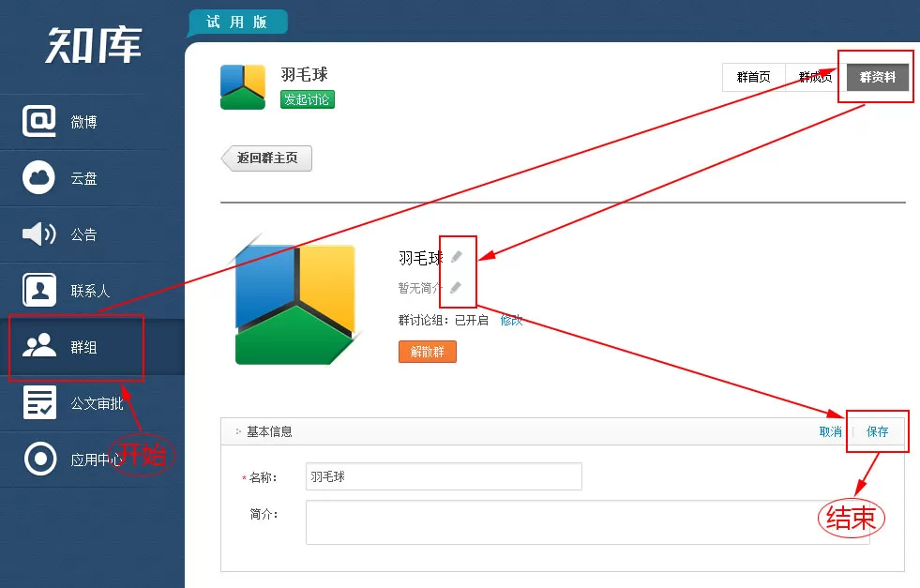Open the 微博 section icon
The height and width of the screenshot is (588, 920).
coord(38,121)
